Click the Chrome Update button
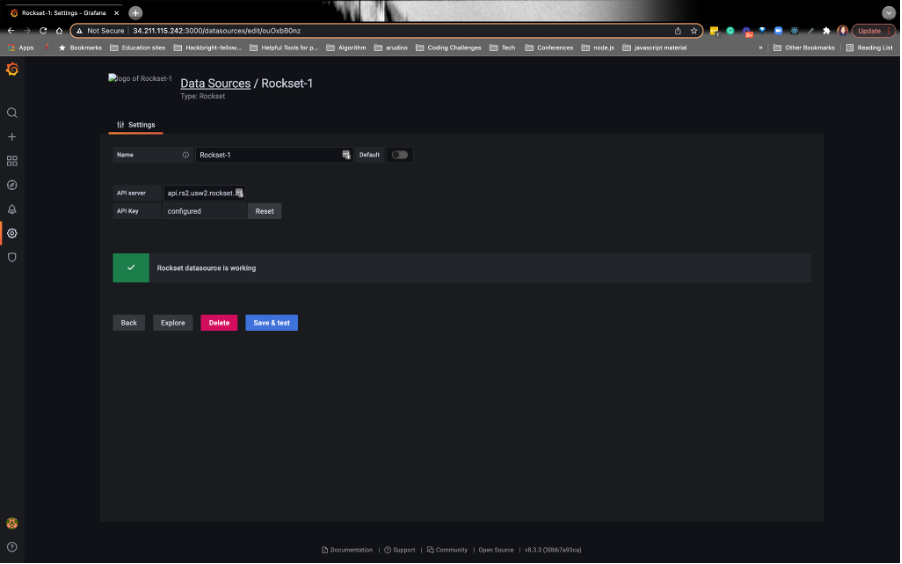 (873, 31)
